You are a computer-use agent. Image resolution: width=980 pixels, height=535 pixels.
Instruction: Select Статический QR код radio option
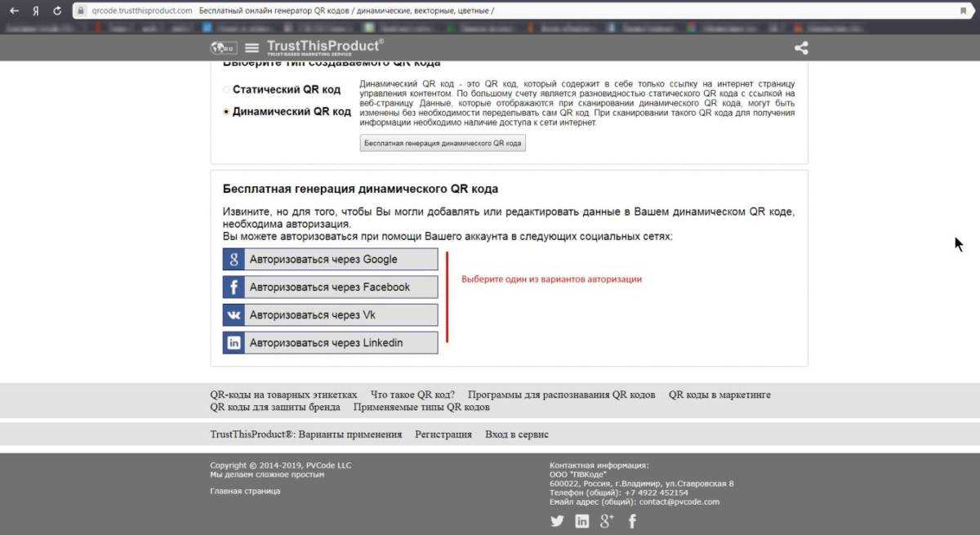tap(226, 90)
